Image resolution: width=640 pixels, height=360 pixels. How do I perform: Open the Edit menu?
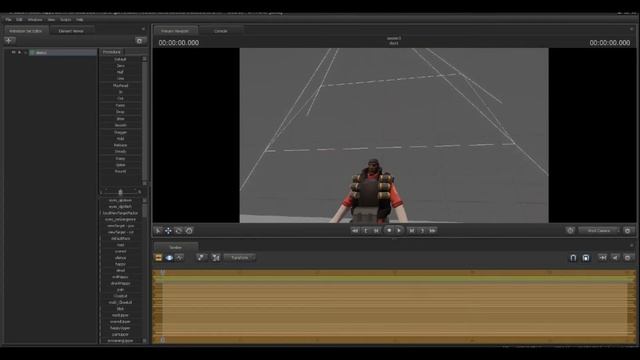pos(19,20)
